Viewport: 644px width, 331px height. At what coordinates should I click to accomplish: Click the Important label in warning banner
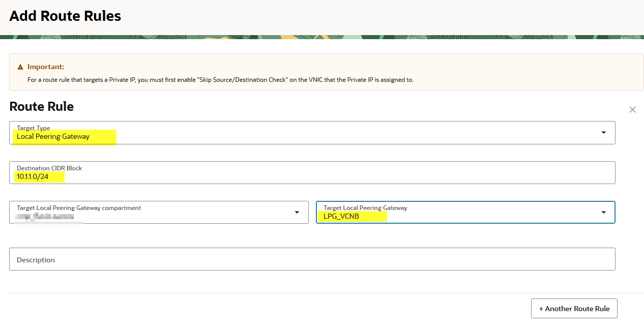(x=46, y=67)
